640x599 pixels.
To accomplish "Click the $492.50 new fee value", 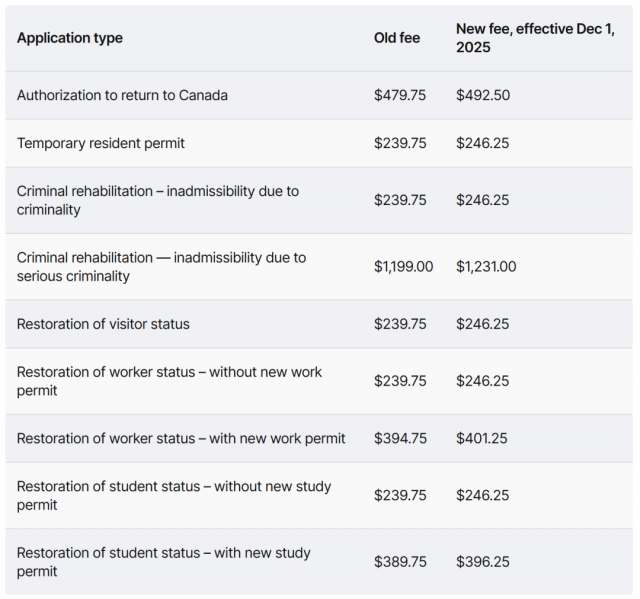I will click(x=483, y=95).
